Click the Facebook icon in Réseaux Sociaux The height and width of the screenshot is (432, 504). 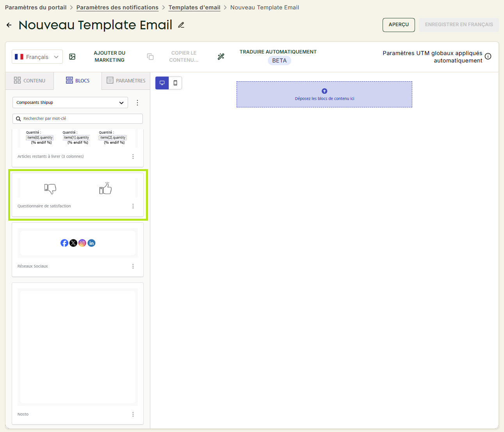64,243
